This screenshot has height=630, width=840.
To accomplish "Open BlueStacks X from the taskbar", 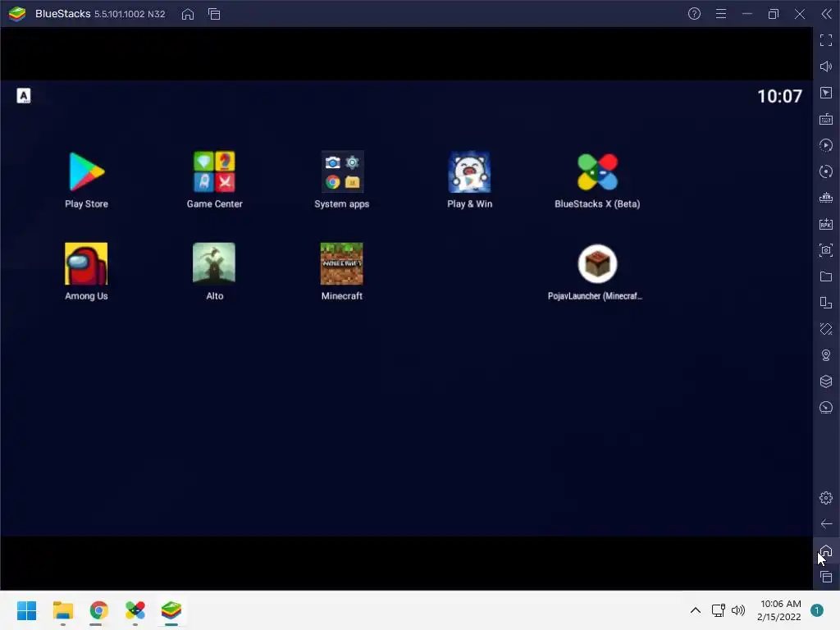I will (x=135, y=610).
